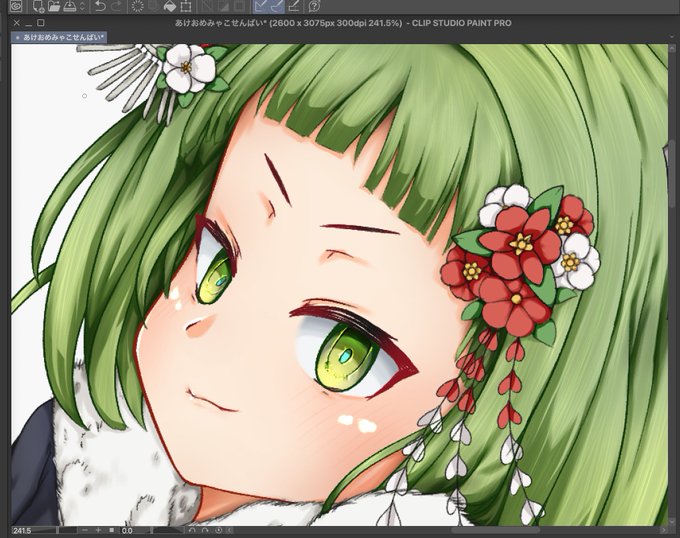Click the Clear starburst icon

137,6
